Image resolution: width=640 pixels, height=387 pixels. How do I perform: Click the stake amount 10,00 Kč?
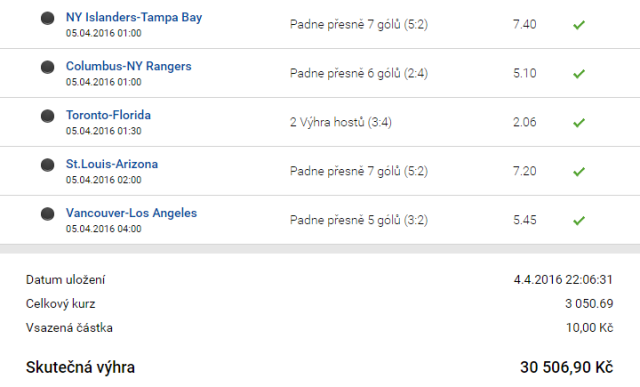[x=589, y=327]
